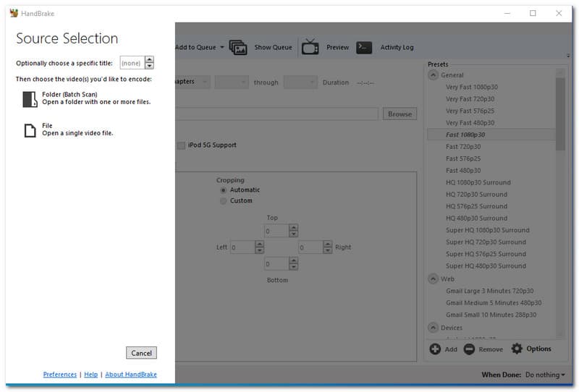Select the Fast 720p30 preset
Viewport: 579px width, 392px height.
tap(463, 147)
